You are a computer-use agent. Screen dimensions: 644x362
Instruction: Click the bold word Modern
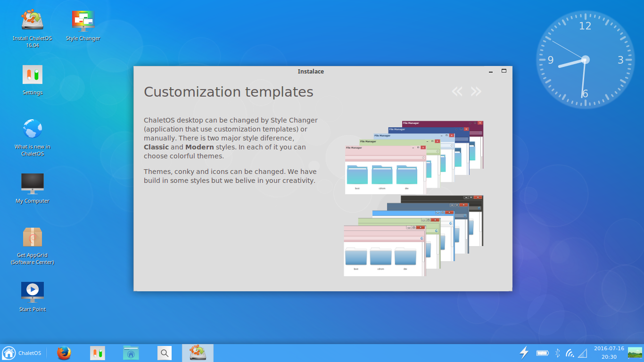pos(199,147)
